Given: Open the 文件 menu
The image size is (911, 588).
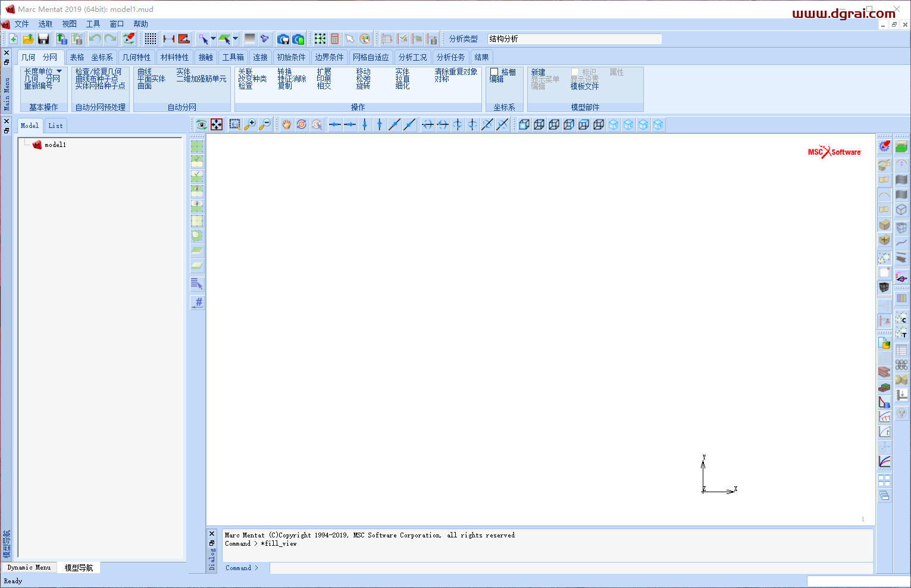Looking at the screenshot, I should click(22, 24).
